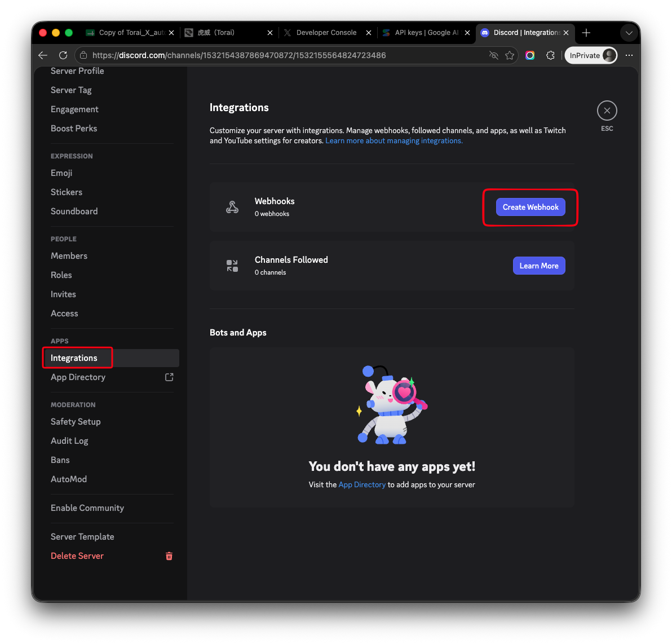Click the Channels Followed icon
The height and width of the screenshot is (644, 672).
(232, 266)
